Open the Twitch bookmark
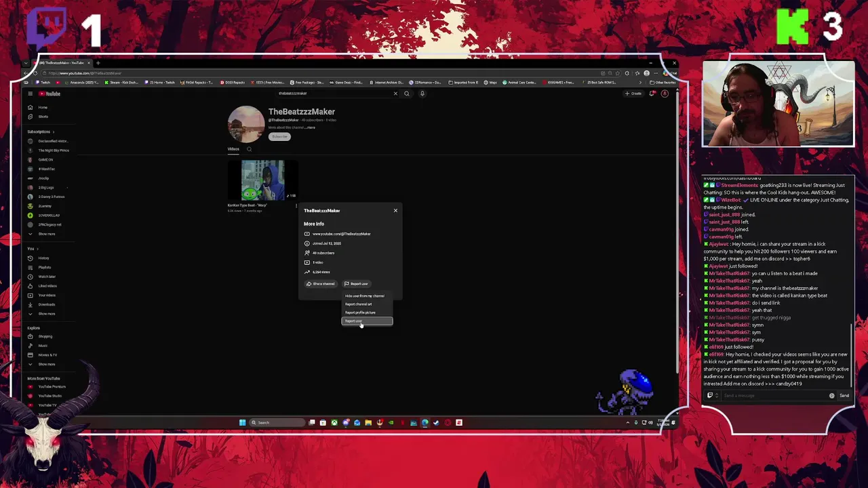This screenshot has height=488, width=868. (x=43, y=83)
